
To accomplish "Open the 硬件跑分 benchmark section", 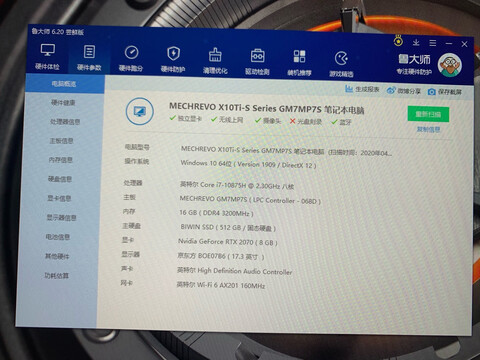I will coord(131,59).
